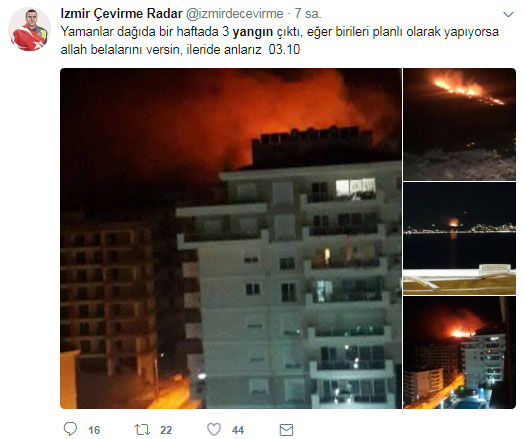Open the Izmir Çevirme Radar display name
Image resolution: width=524 pixels, height=439 pixels.
[x=121, y=14]
